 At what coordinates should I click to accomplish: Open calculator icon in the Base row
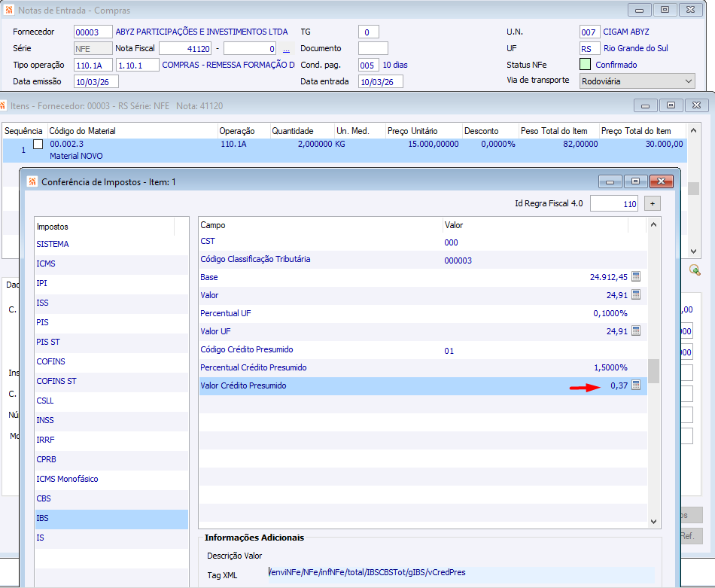pyautogui.click(x=635, y=277)
